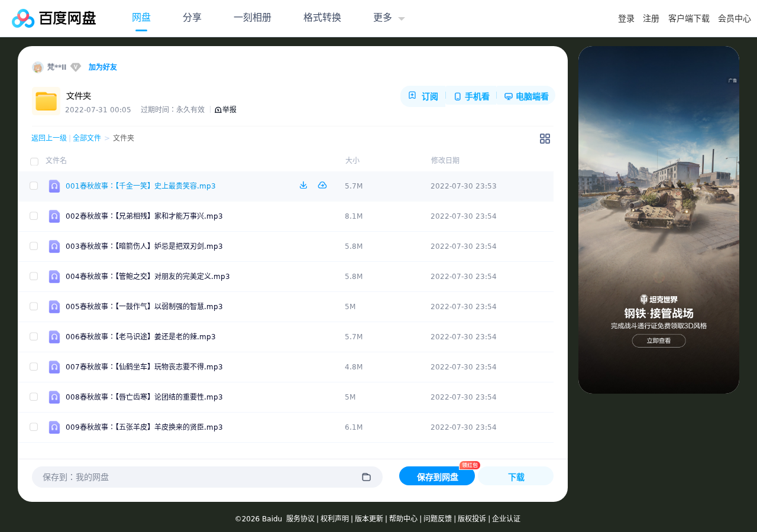
Task: Sort by 大小 column header
Action: click(x=352, y=161)
